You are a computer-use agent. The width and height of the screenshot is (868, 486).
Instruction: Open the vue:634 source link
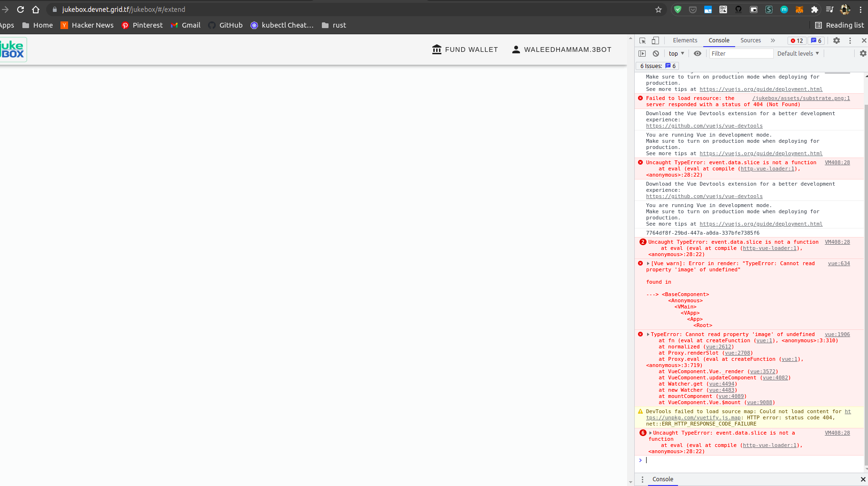(x=838, y=264)
